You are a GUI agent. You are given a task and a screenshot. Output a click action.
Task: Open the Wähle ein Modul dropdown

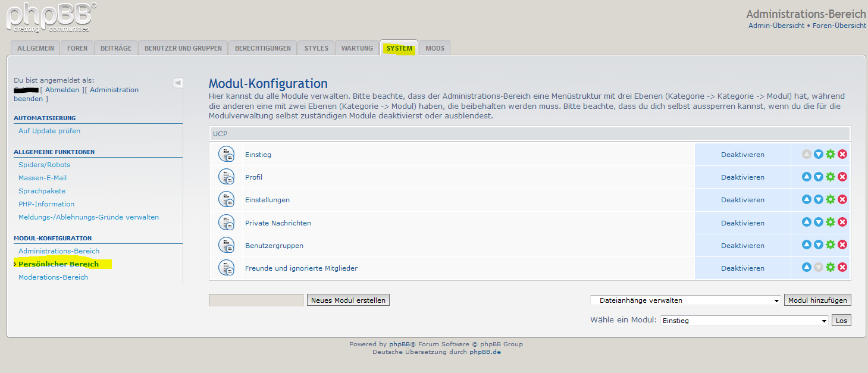coord(744,321)
